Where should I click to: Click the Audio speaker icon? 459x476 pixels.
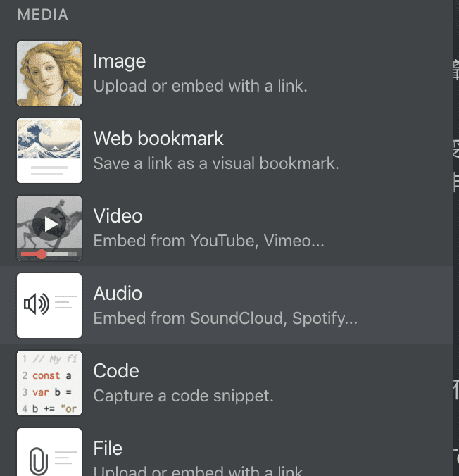pos(49,306)
